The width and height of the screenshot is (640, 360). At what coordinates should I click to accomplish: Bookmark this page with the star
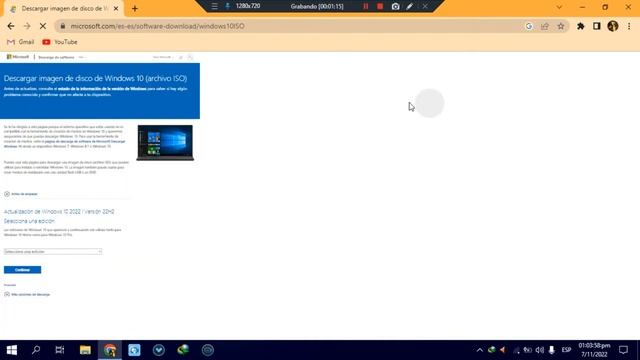(x=561, y=26)
